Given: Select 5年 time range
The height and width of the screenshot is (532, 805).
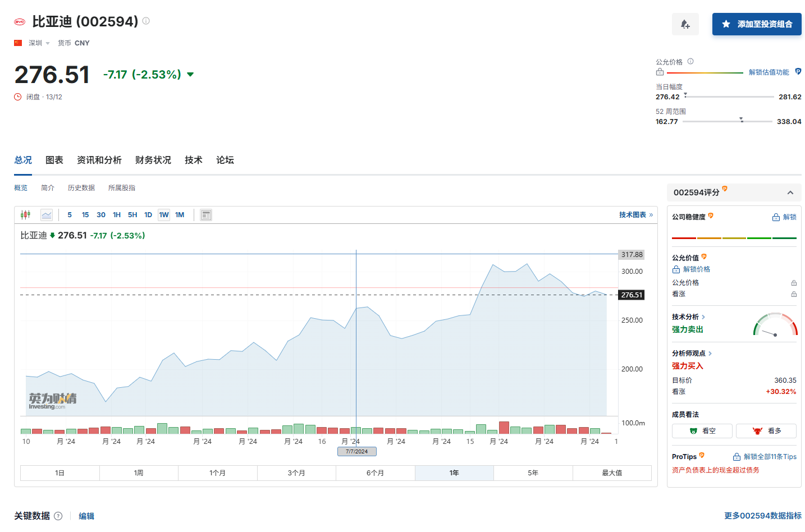Looking at the screenshot, I should click(533, 473).
